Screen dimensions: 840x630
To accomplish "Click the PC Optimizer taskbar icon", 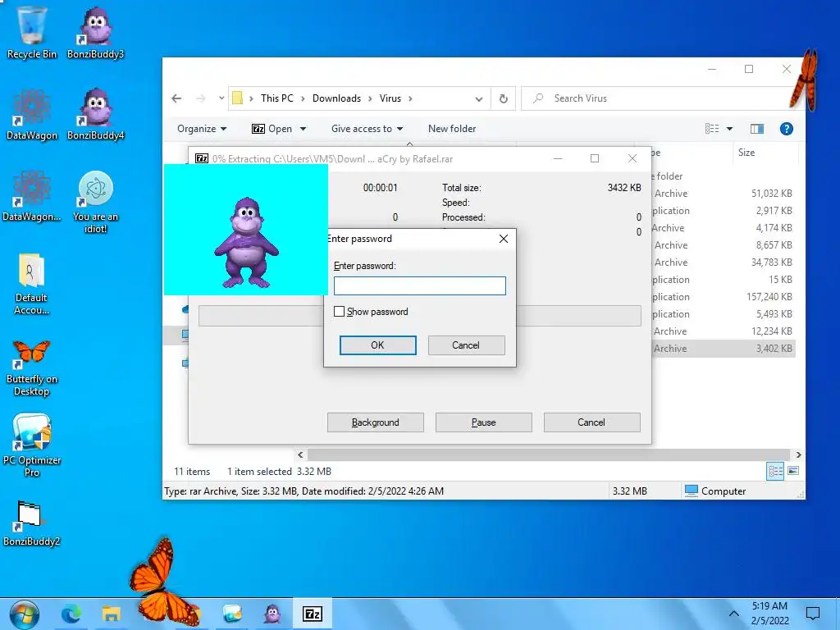I will [x=232, y=614].
